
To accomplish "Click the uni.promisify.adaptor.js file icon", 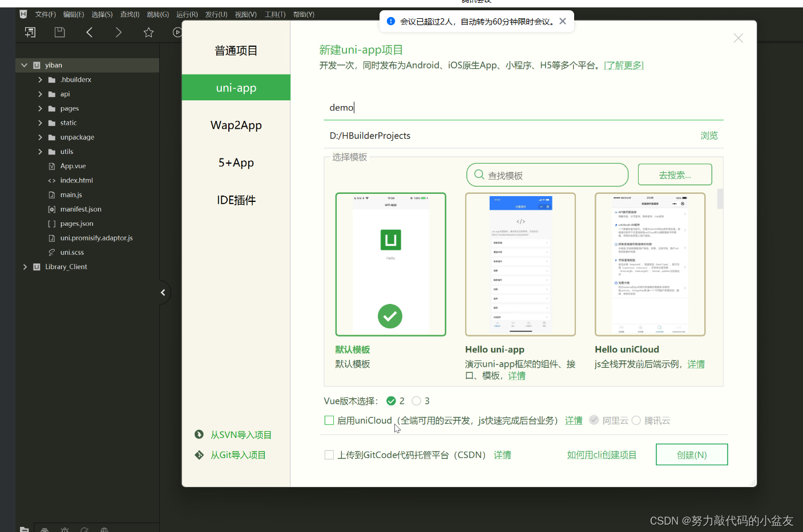I will (52, 238).
